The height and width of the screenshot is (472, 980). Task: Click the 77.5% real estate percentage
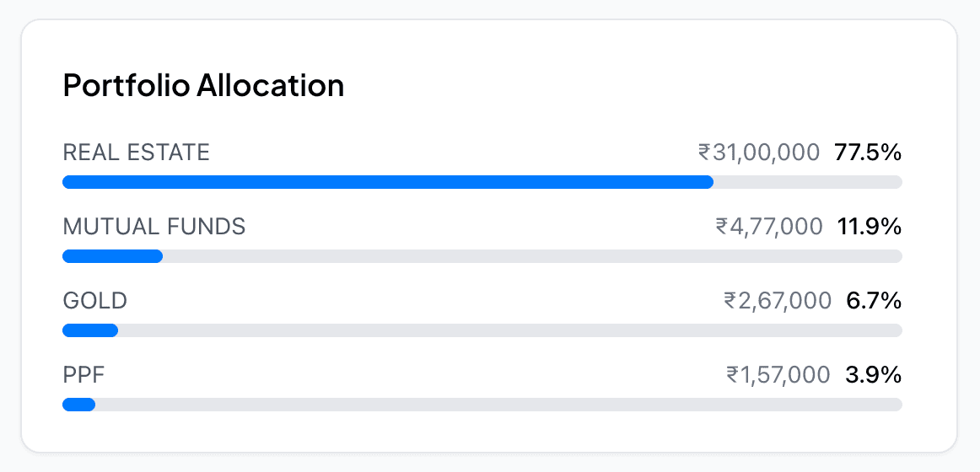pos(869,153)
